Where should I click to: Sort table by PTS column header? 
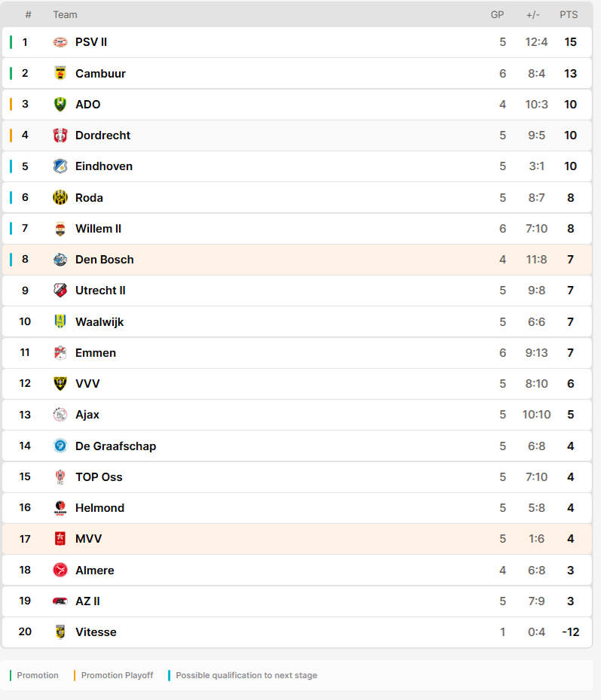569,15
